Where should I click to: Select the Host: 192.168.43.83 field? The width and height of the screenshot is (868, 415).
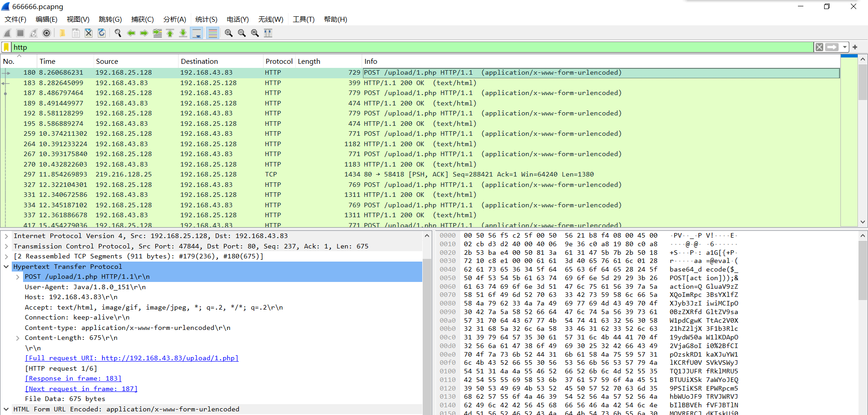point(71,297)
